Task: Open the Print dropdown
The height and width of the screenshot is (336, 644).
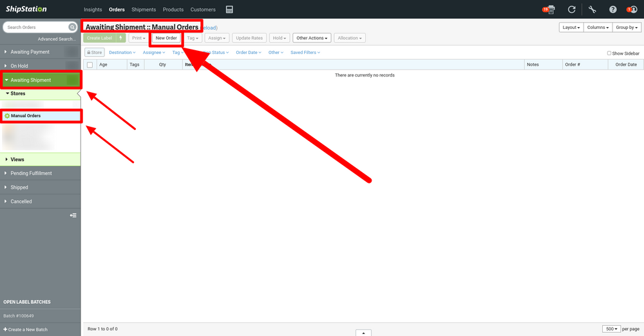Action: point(138,38)
